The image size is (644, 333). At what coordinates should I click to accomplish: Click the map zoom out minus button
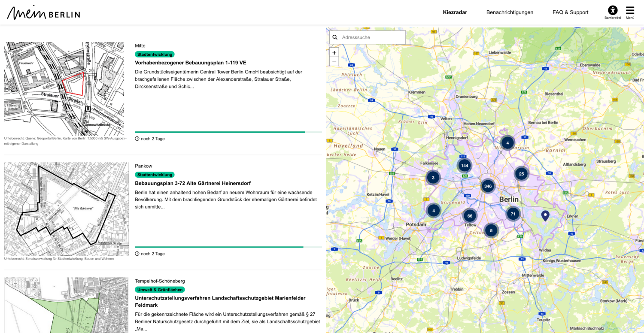(334, 62)
